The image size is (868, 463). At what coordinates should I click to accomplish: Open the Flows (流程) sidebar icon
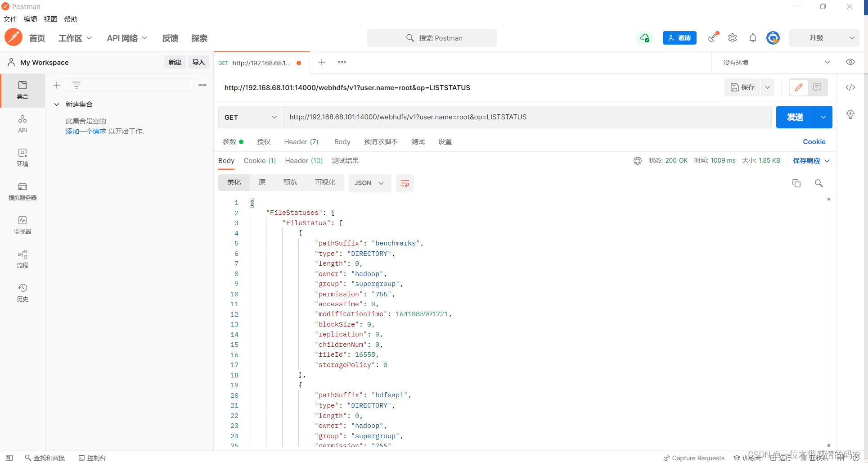tap(22, 259)
